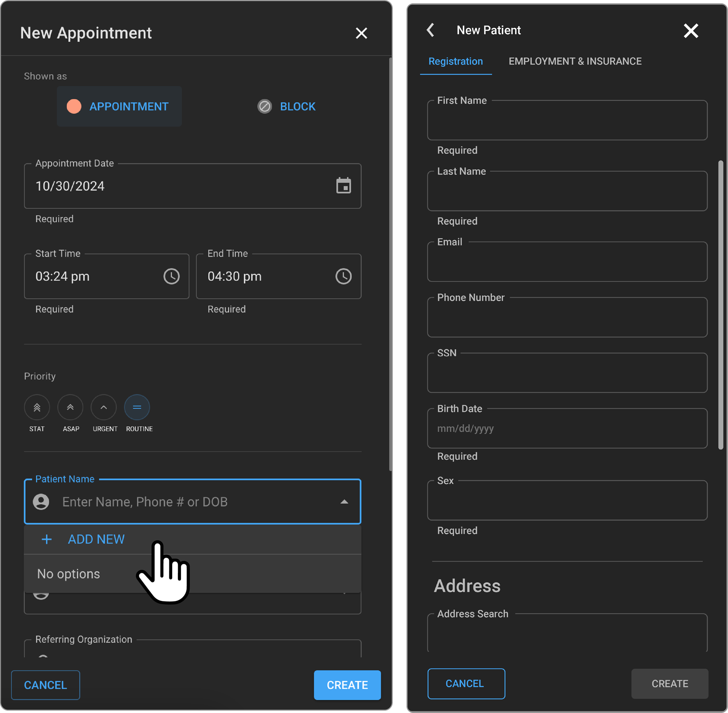Screen dimensions: 728x713
Task: Click the End Time clock icon
Action: (343, 276)
